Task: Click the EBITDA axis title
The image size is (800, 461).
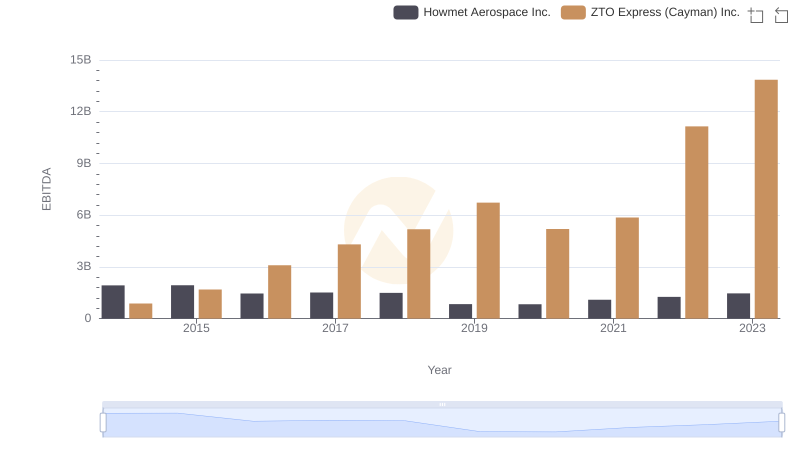Action: (46, 189)
